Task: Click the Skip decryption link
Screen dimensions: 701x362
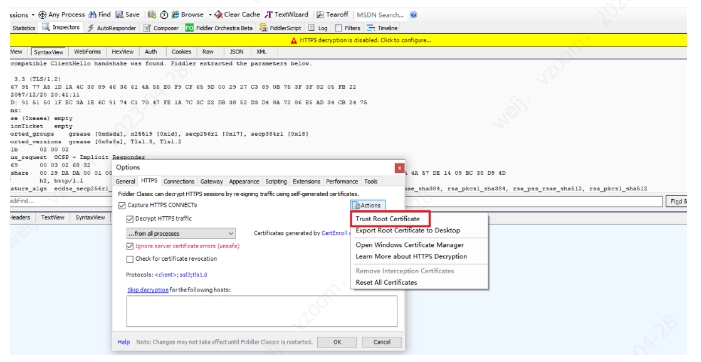Action: pyautogui.click(x=148, y=290)
